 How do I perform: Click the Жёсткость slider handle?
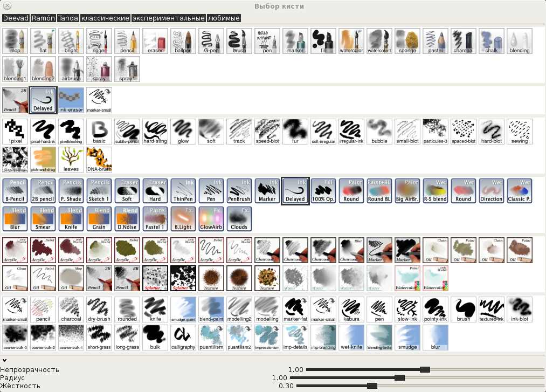coord(371,386)
